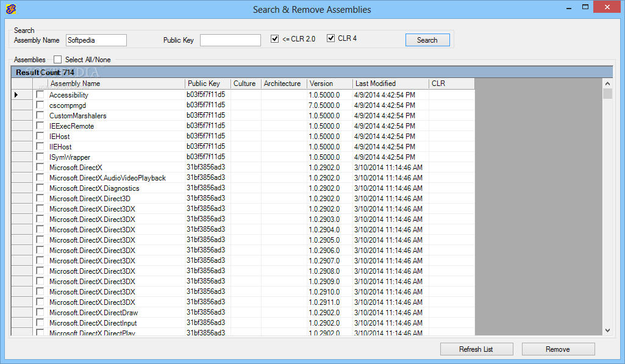Click version cell '1.0.2906.0'

click(330, 251)
